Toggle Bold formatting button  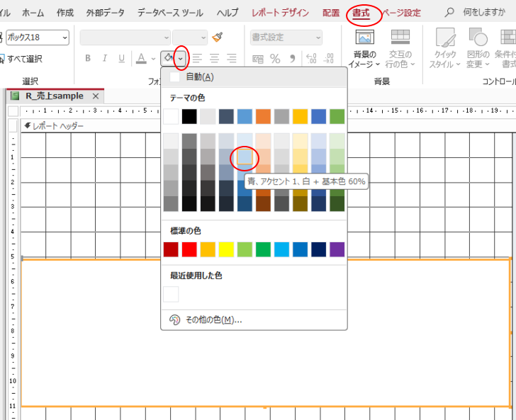88,58
